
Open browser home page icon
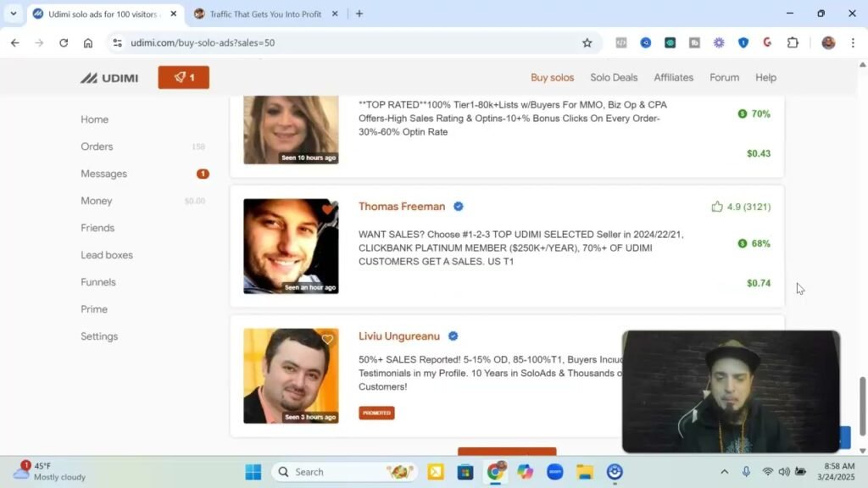click(x=88, y=42)
